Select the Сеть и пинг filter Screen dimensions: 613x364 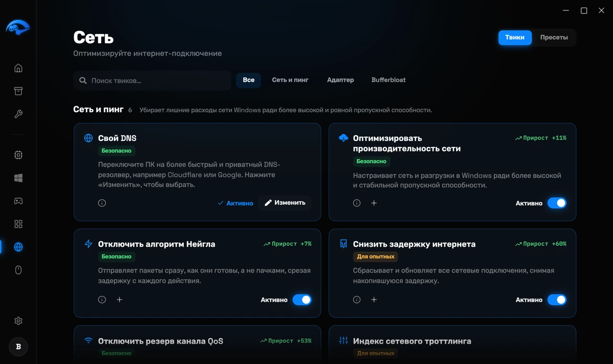(x=290, y=80)
